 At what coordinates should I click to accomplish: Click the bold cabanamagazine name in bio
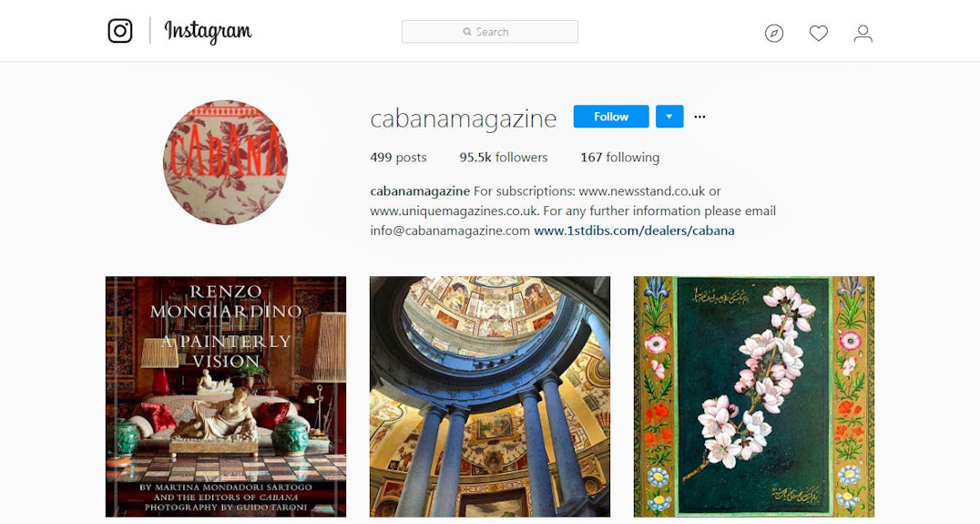[420, 190]
